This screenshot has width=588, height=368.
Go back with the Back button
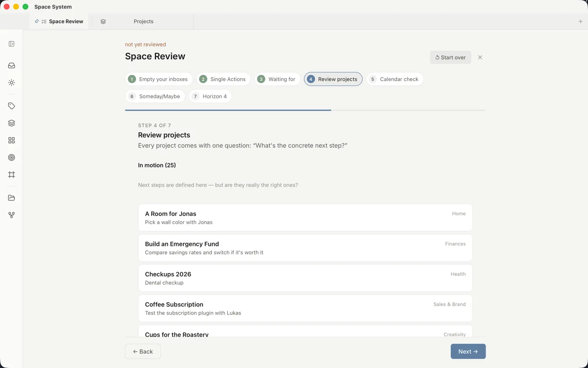tap(143, 352)
